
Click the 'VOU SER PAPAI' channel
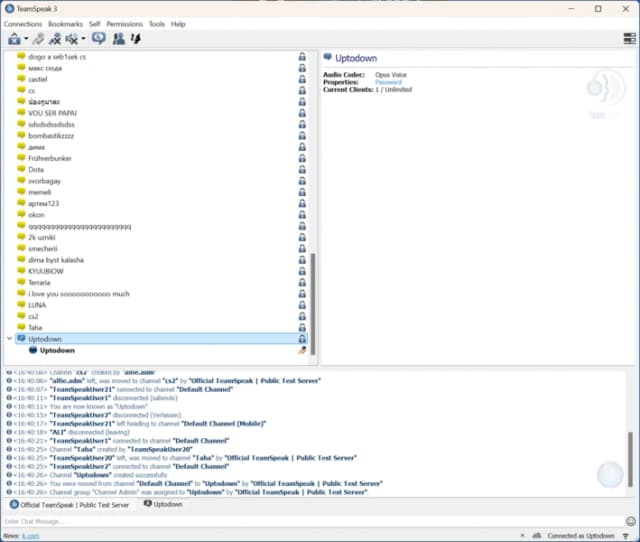pos(52,113)
